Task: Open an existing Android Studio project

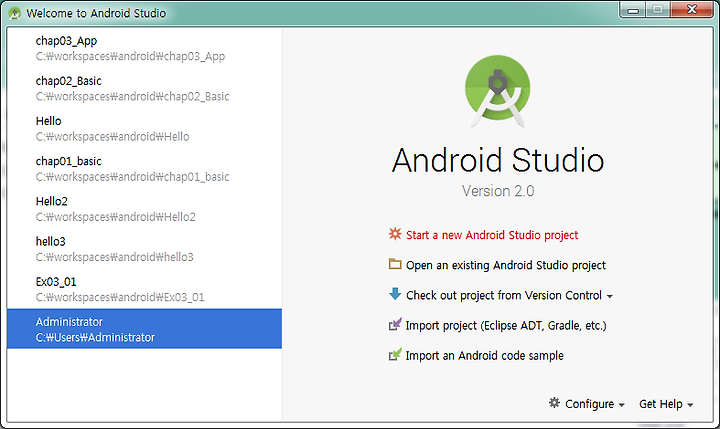Action: pos(506,265)
